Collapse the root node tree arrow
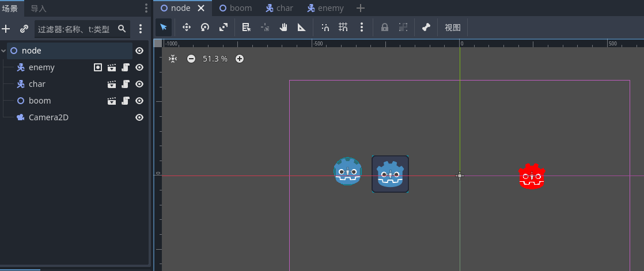Image resolution: width=644 pixels, height=271 pixels. click(x=4, y=51)
